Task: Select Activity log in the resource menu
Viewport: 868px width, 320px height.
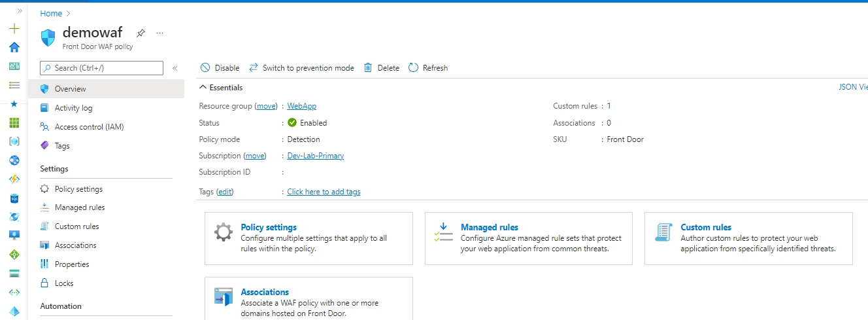Action: (x=73, y=108)
